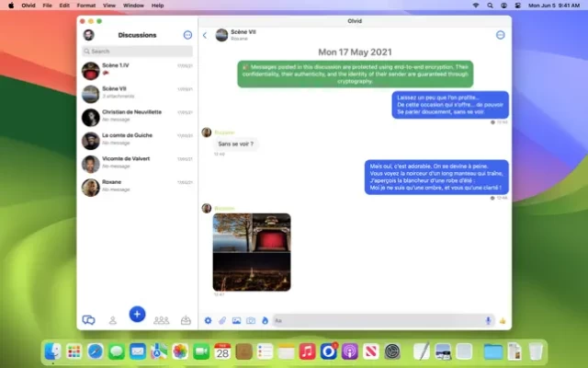
Task: Open the flame ephemeral message settings
Action: tap(265, 320)
